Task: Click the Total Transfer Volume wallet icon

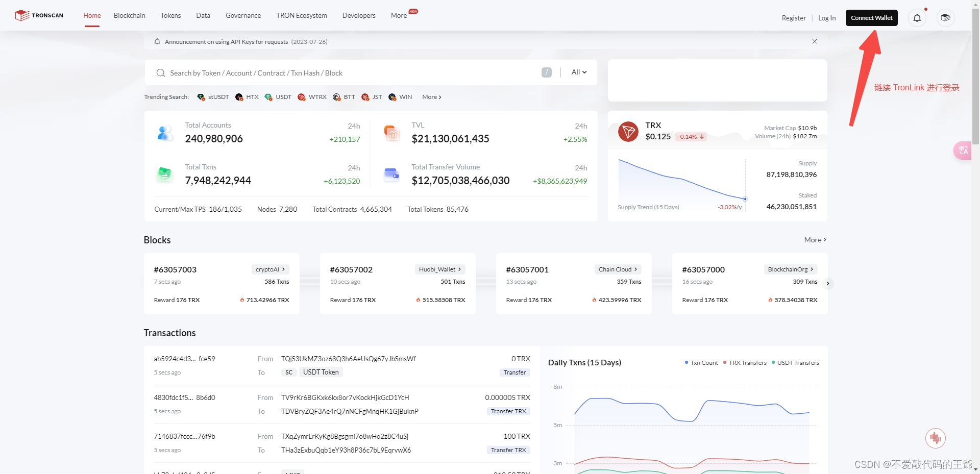Action: pos(392,174)
